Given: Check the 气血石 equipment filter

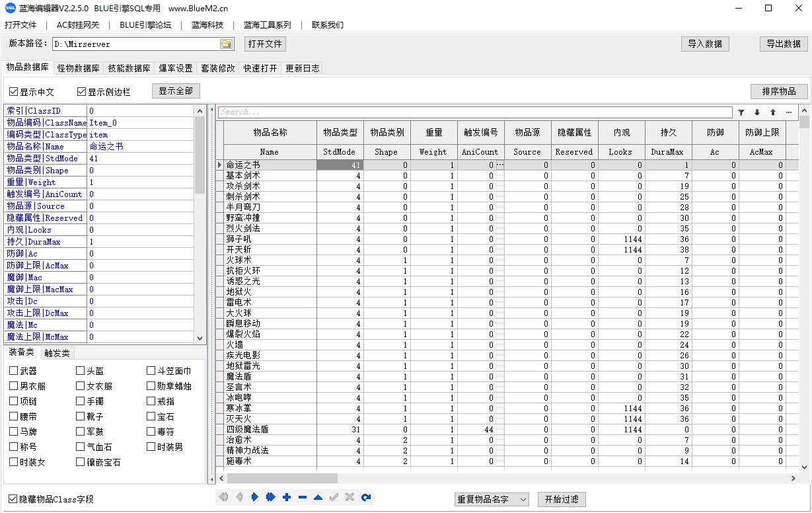Looking at the screenshot, I should [x=81, y=447].
